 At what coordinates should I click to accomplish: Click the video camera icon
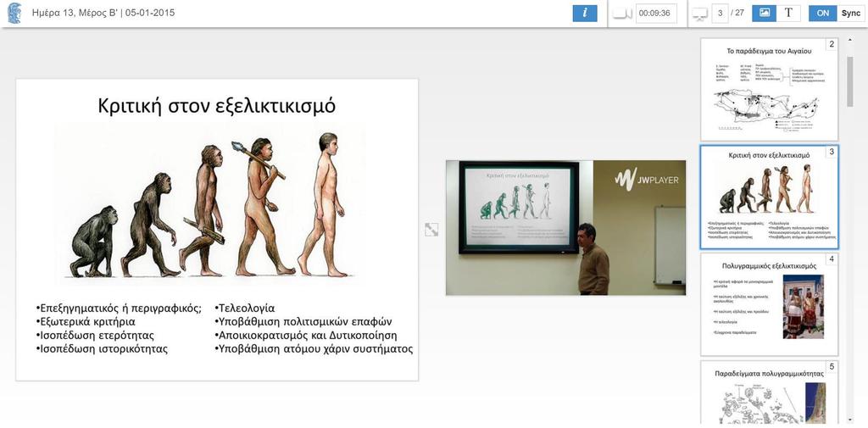click(x=623, y=14)
